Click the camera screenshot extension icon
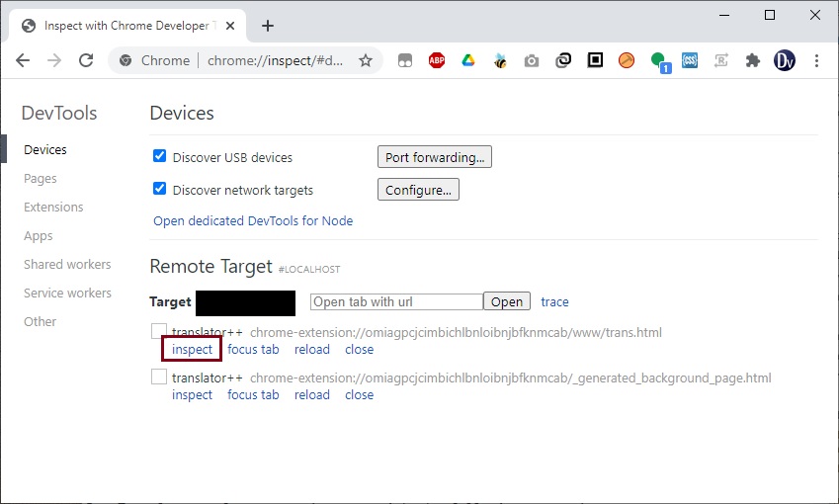The width and height of the screenshot is (839, 504). coord(532,61)
